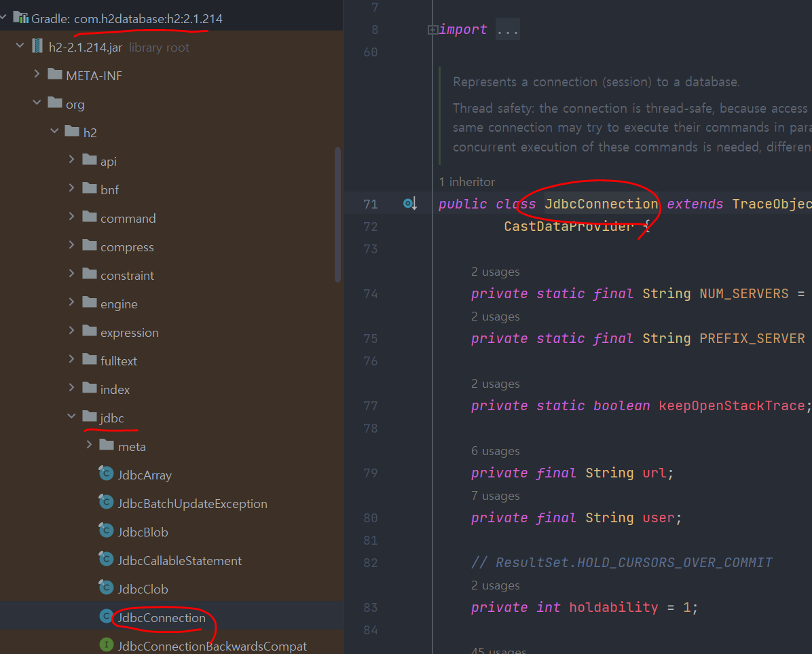This screenshot has height=654, width=812.
Task: Click the meta folder icon
Action: (x=107, y=444)
